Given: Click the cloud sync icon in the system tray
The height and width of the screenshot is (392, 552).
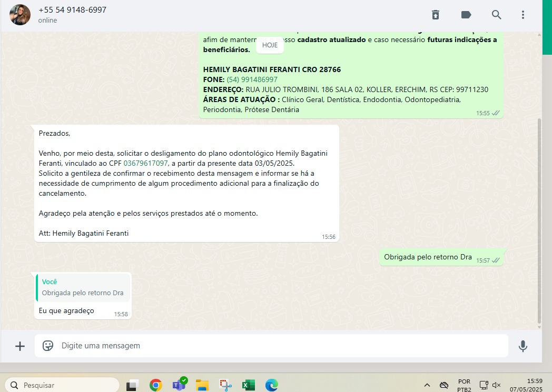Looking at the screenshot, I should coord(444,385).
